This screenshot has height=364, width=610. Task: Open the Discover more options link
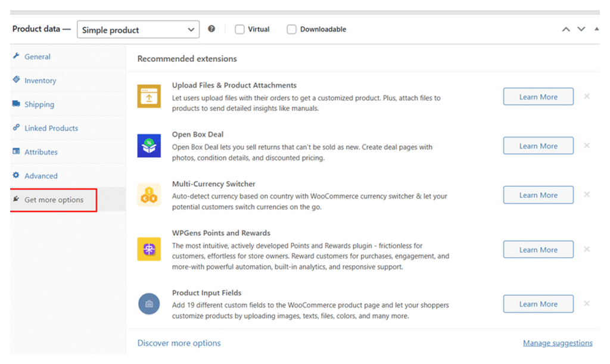click(x=179, y=343)
